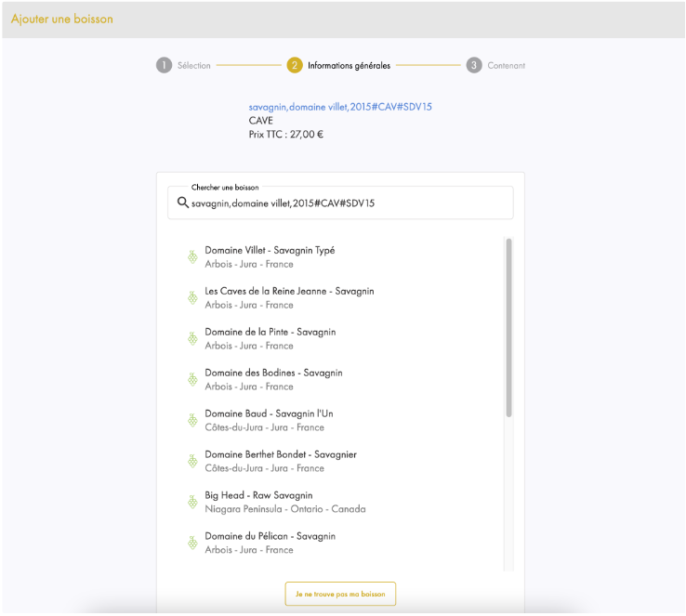Click the step 2 circle icon
Viewport: 686px width, 616px height.
coord(295,65)
